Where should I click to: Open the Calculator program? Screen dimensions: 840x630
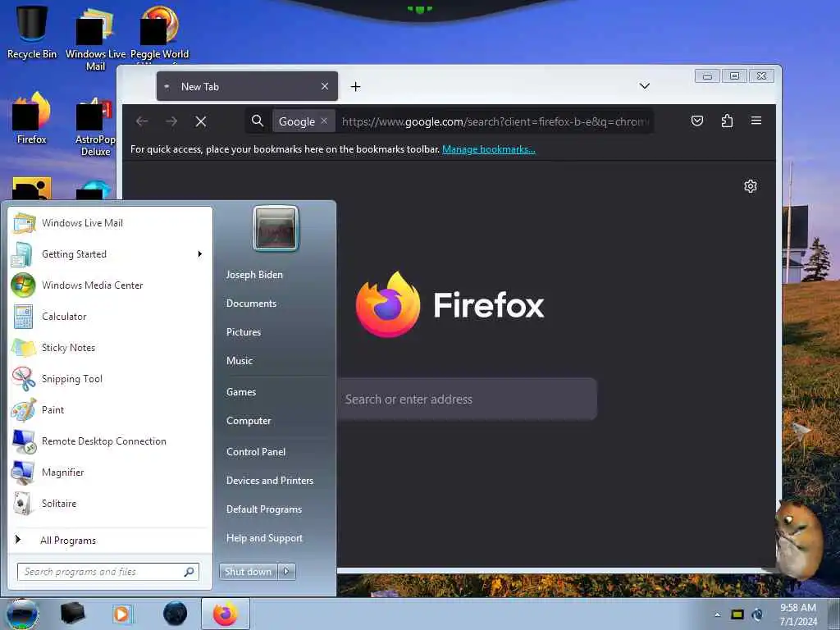110,316
